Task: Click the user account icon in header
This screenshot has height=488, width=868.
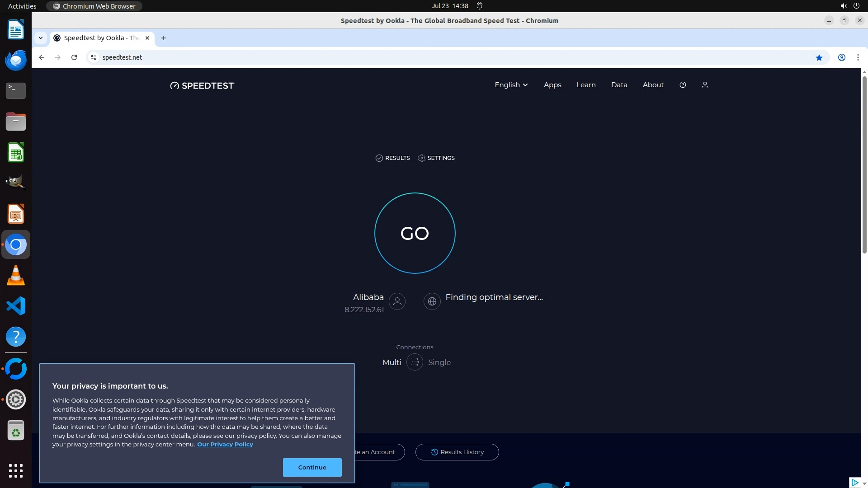Action: 704,85
